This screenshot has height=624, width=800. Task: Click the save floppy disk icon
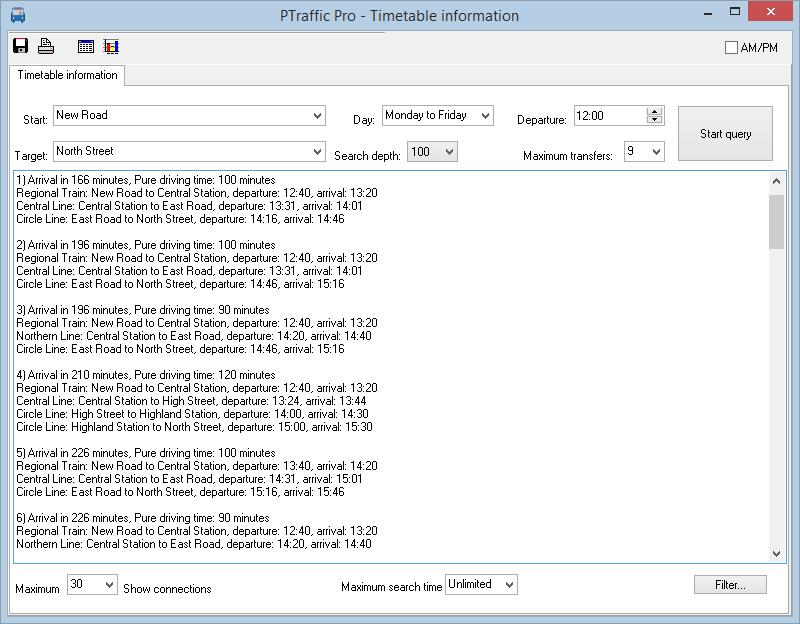(20, 46)
